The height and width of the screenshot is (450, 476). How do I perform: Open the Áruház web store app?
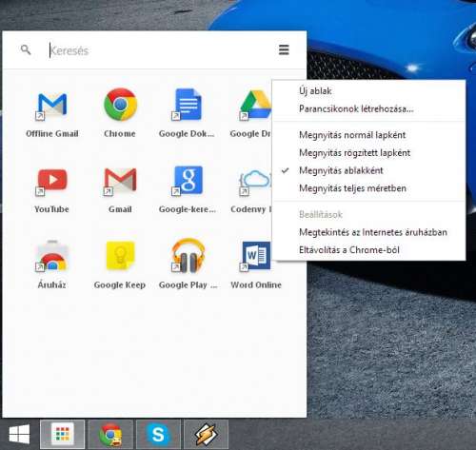point(51,256)
